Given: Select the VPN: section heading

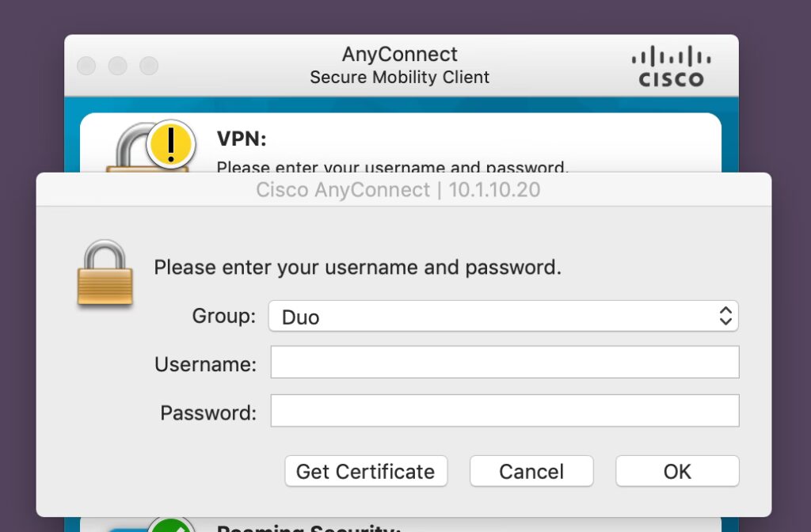Looking at the screenshot, I should click(x=242, y=139).
